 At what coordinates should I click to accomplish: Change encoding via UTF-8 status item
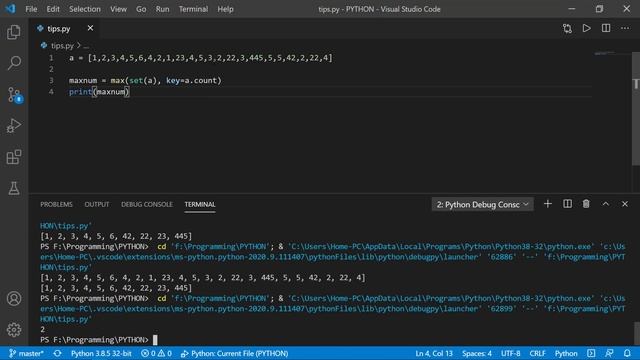coord(511,353)
